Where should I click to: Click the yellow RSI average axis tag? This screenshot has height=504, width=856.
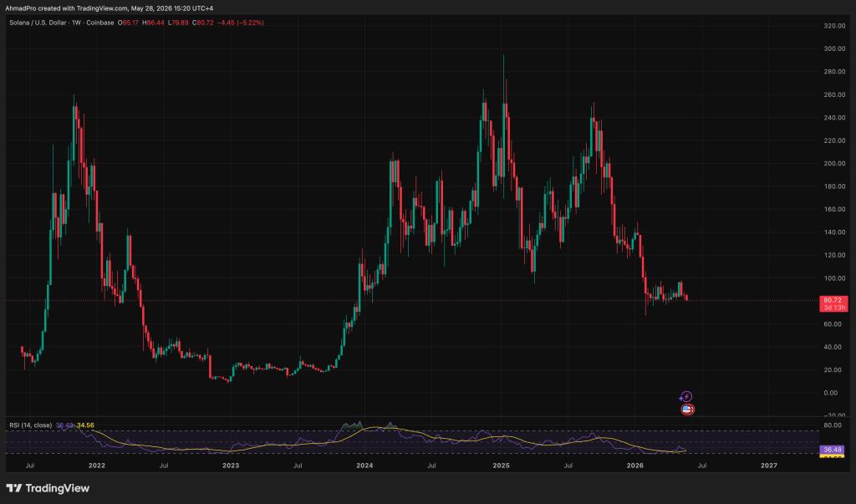coord(832,456)
